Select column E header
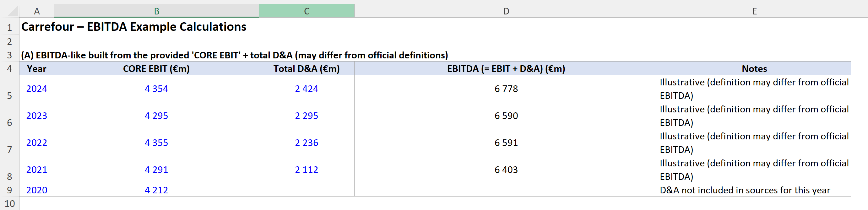This screenshot has height=210, width=868. tap(754, 11)
